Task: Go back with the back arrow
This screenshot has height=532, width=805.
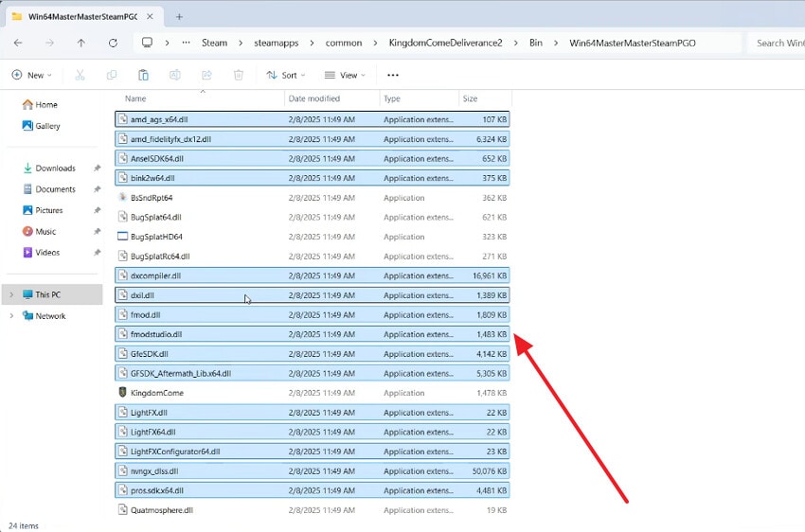Action: [x=18, y=44]
